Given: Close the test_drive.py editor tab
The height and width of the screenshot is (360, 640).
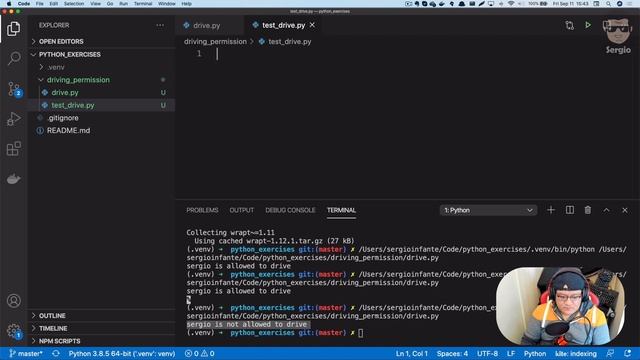Looking at the screenshot, I should [x=312, y=25].
